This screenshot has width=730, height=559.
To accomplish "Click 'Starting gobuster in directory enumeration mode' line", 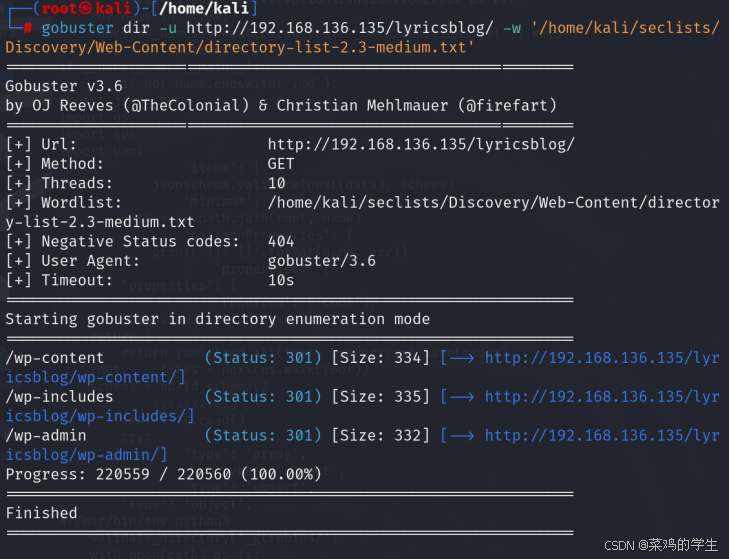I will point(217,319).
